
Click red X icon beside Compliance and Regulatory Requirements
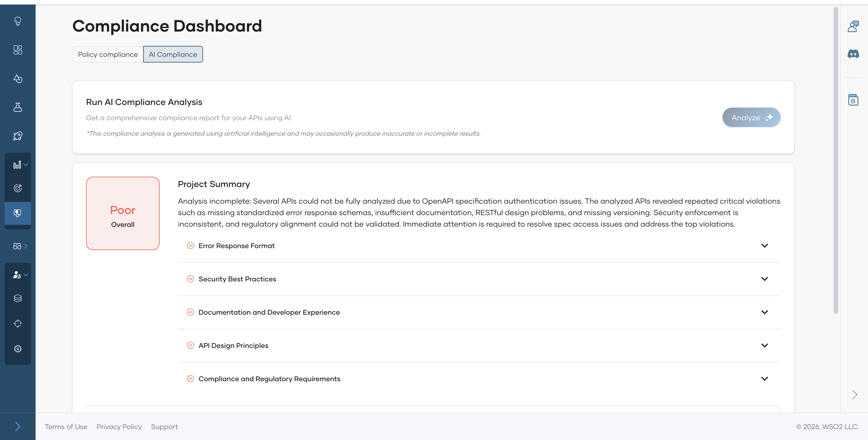pos(190,379)
